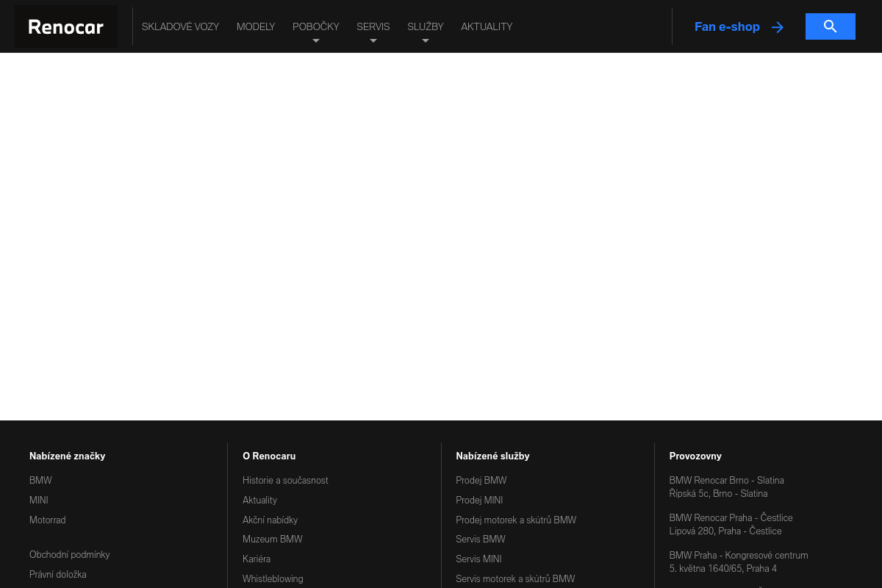882x588 pixels.
Task: Expand the Servis dropdown arrow
Action: click(x=373, y=41)
